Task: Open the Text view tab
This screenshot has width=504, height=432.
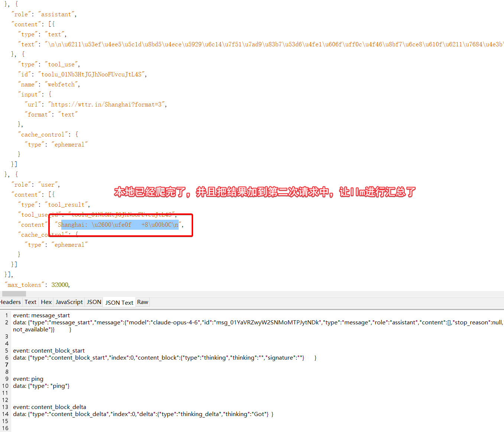Action: [30, 302]
